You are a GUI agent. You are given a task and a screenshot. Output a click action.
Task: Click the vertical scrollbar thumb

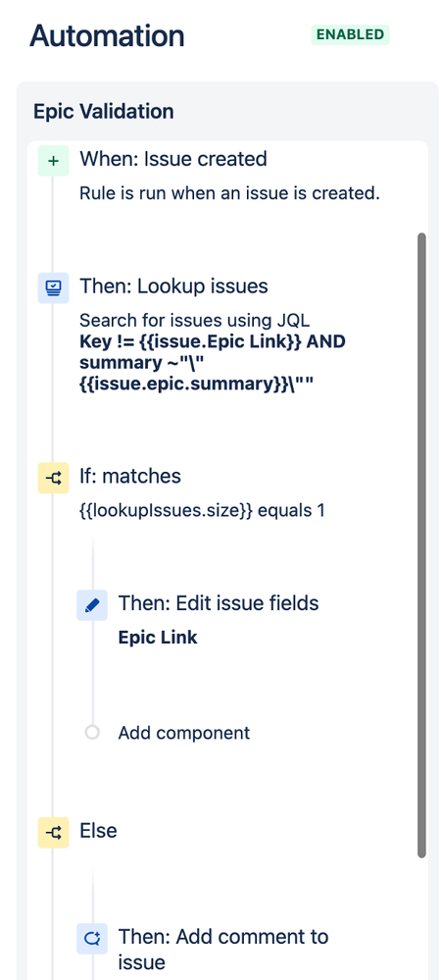click(x=421, y=545)
